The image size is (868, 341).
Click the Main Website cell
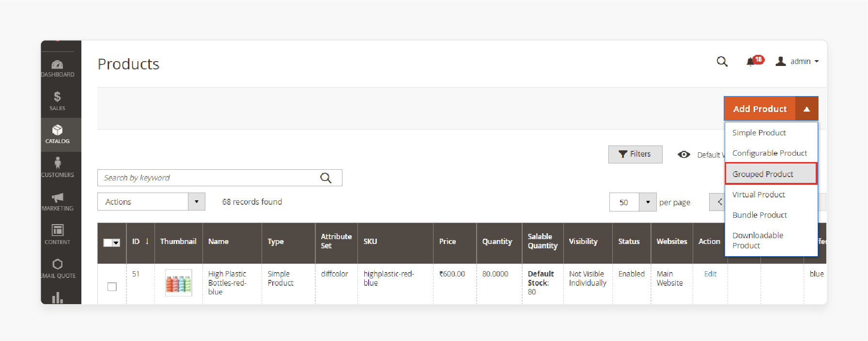669,278
